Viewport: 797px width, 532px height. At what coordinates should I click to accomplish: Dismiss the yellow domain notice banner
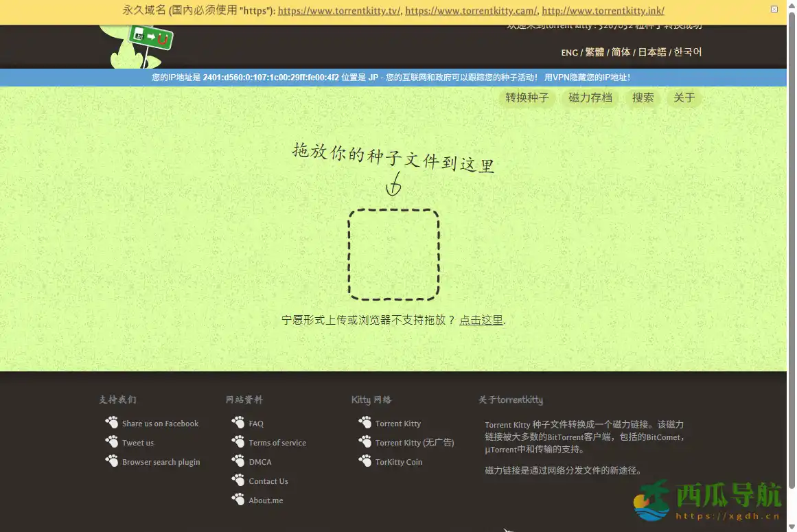click(x=774, y=9)
